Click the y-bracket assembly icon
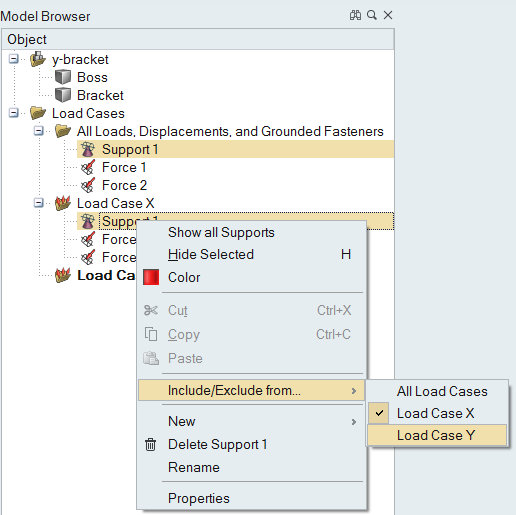Screen dimensions: 516x515 38,59
